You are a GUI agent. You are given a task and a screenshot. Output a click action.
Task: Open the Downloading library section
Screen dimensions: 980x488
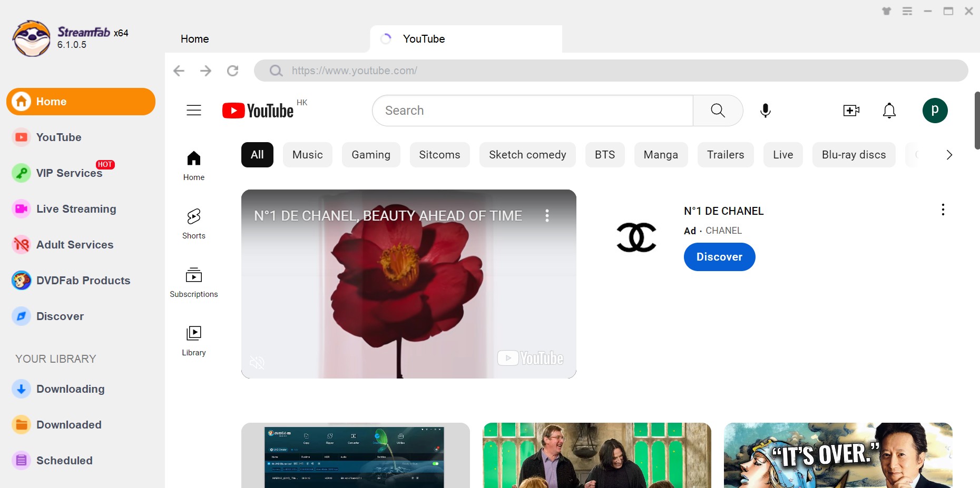(80, 389)
